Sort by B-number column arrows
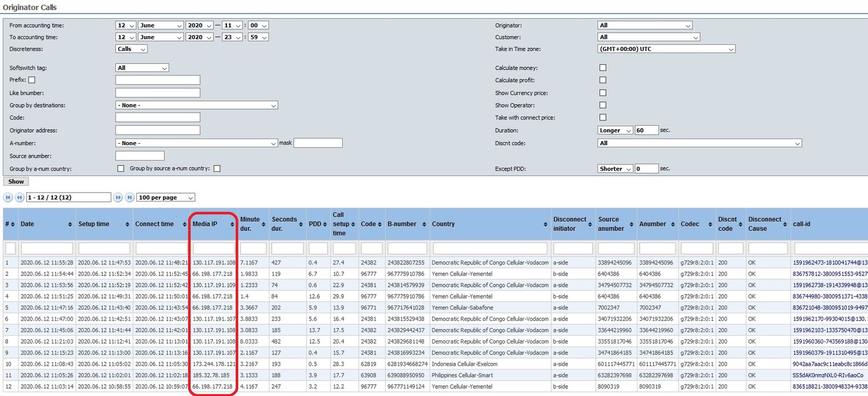This screenshot has width=868, height=396. pos(424,224)
